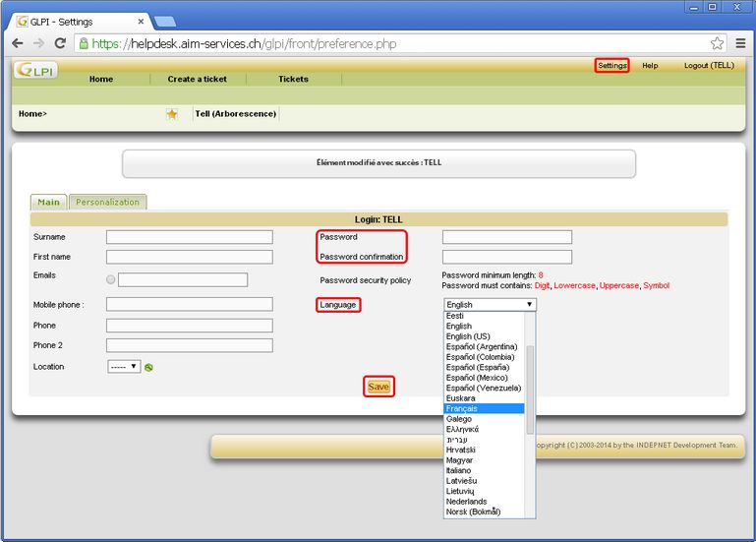Screen dimensions: 756x542
Task: Click the Logout (TELL) link
Action: coord(709,65)
